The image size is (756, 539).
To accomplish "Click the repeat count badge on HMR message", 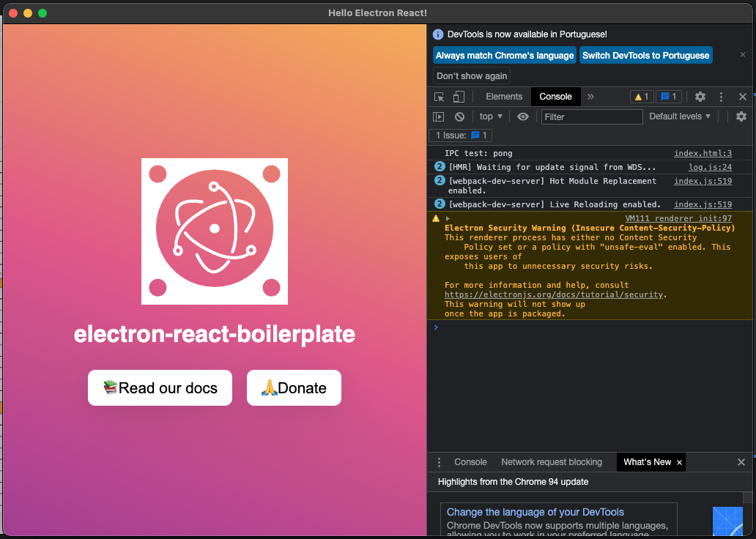I will pos(440,167).
